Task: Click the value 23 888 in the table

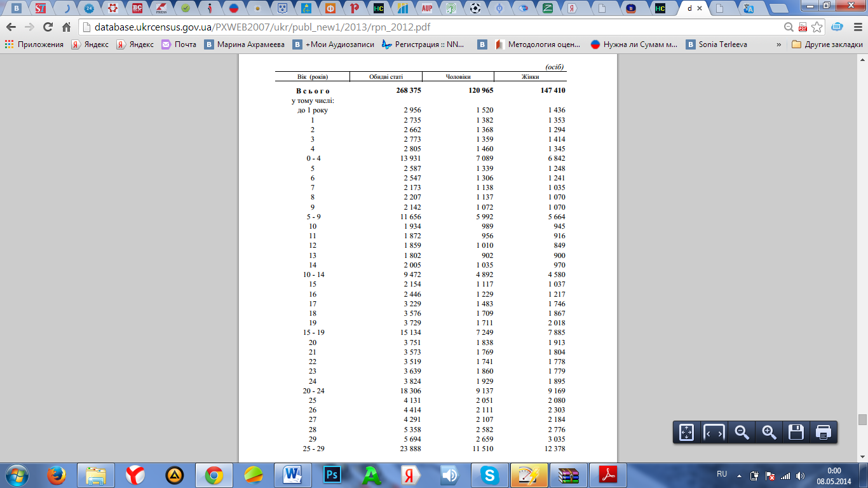Action: (x=410, y=449)
